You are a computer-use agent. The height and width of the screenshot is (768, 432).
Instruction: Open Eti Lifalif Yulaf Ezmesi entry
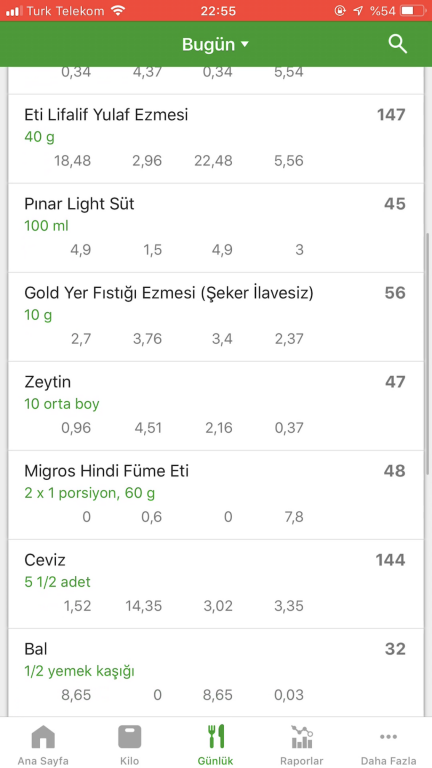click(x=216, y=139)
